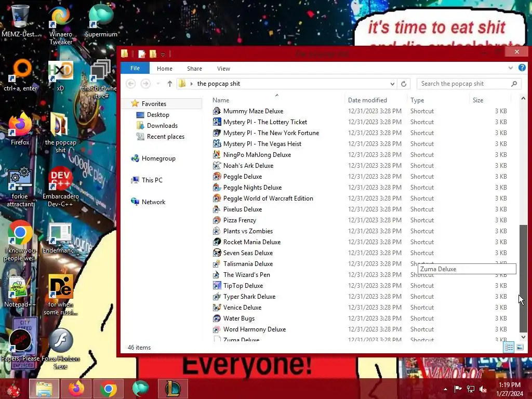Select the Chrome 'i know you people' desktop shortcut
The height and width of the screenshot is (399, 532).
click(x=20, y=241)
